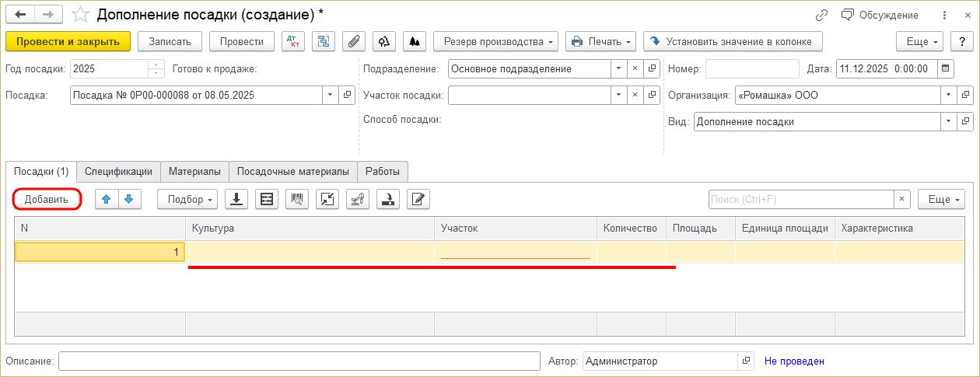Open the top toolbar Еще menu

click(x=919, y=41)
